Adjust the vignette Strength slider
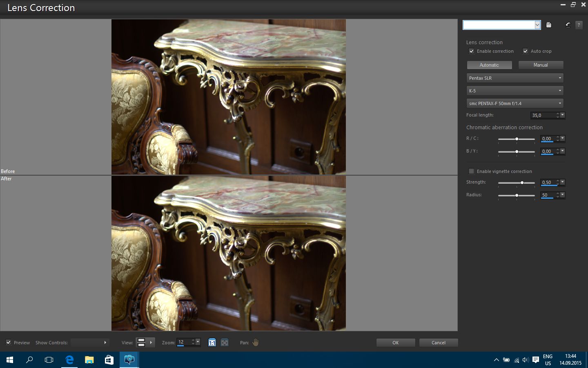588x368 pixels. pyautogui.click(x=517, y=183)
